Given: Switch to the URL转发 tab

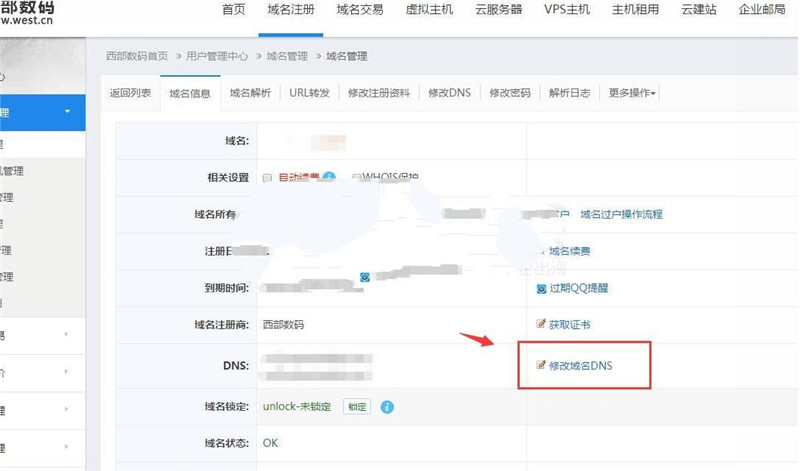Looking at the screenshot, I should coord(309,93).
